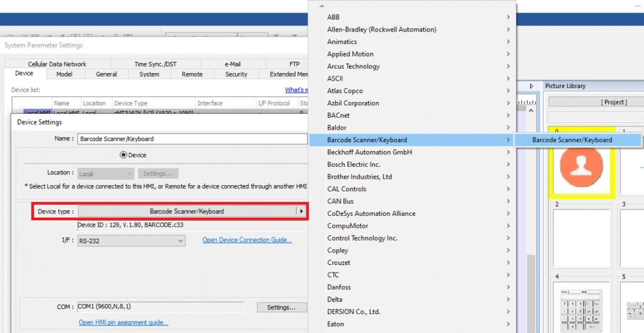This screenshot has height=333, width=644.
Task: Open the I/F RS-232 combo box
Action: click(x=131, y=241)
